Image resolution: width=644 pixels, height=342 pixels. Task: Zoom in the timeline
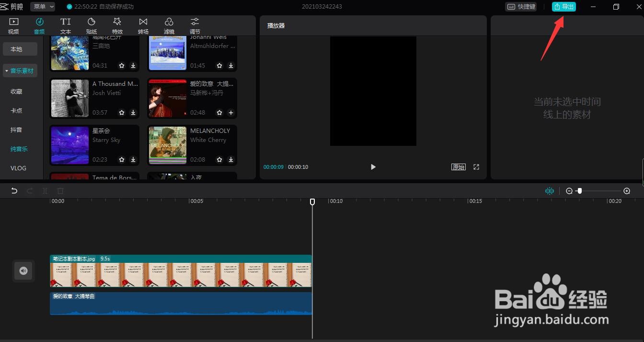click(627, 191)
